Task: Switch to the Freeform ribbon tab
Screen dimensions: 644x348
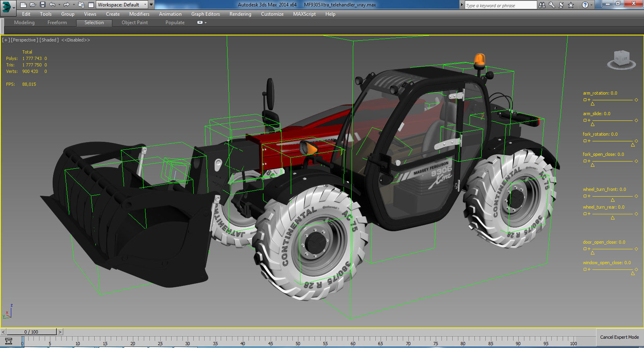Action: pyautogui.click(x=57, y=23)
